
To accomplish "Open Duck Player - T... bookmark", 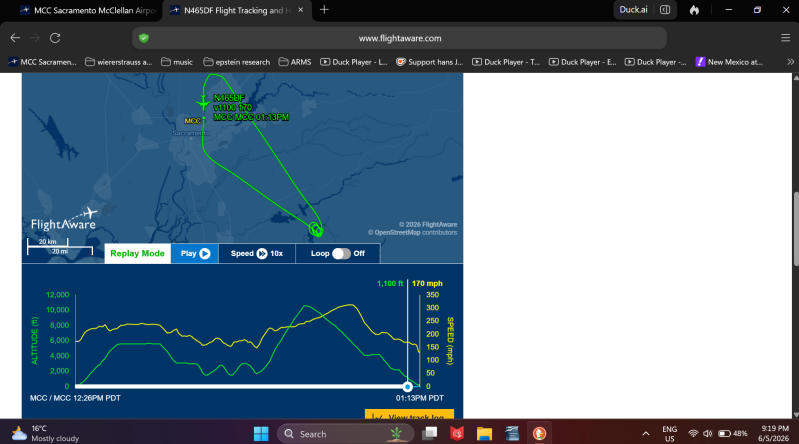I will click(x=505, y=62).
